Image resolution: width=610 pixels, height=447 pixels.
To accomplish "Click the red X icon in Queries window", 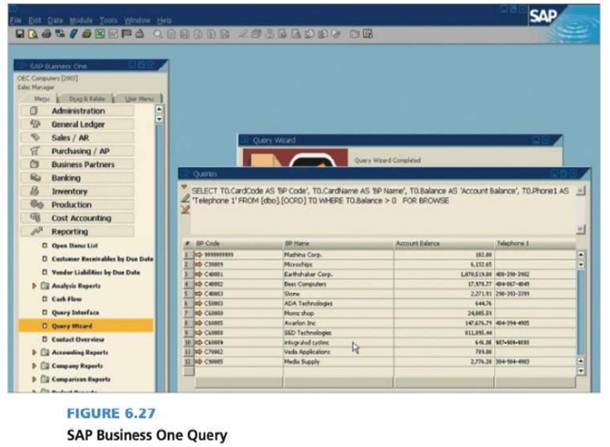I will (x=186, y=210).
